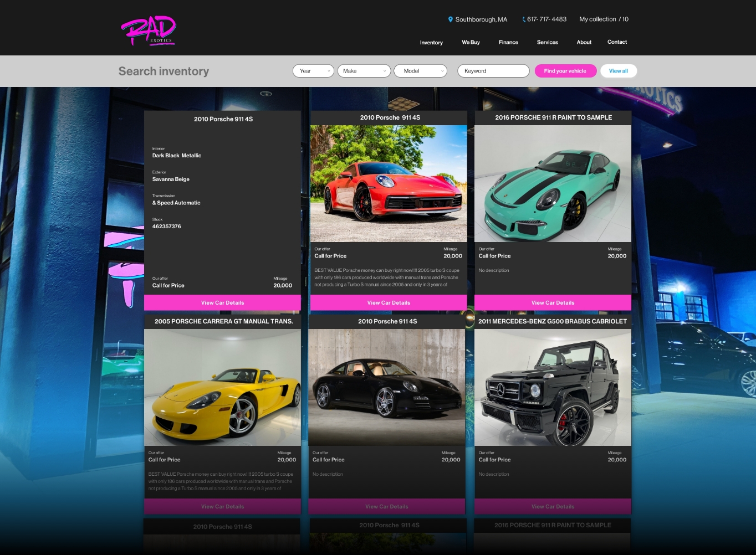Click the 2005 PORSCHE CARRERA GT MANUAL TRANS. title
Image resolution: width=756 pixels, height=555 pixels.
coord(224,321)
